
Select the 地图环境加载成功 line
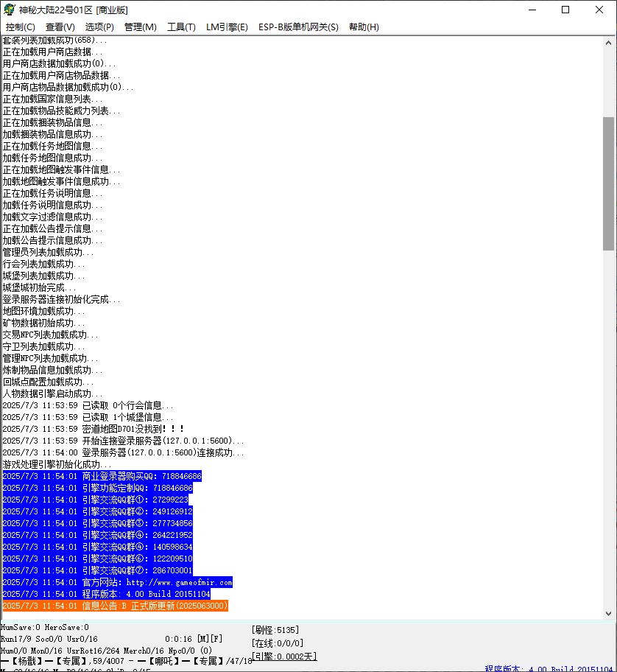point(43,311)
